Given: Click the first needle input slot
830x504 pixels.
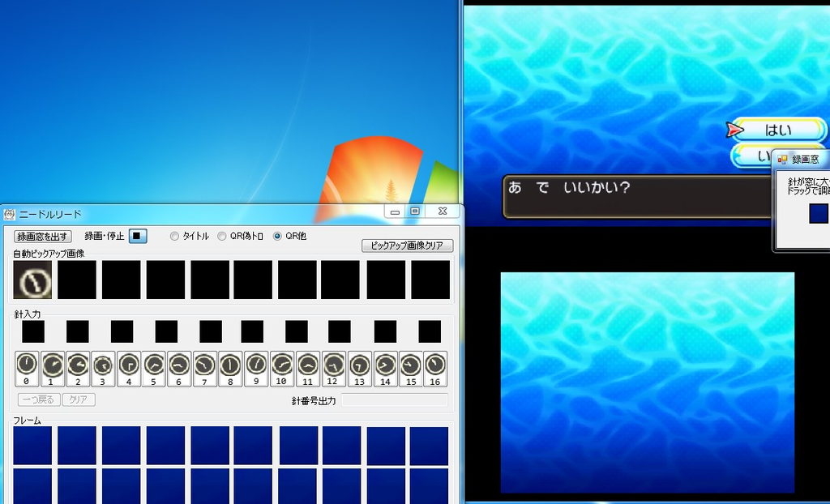Looking at the screenshot, I should (x=33, y=331).
